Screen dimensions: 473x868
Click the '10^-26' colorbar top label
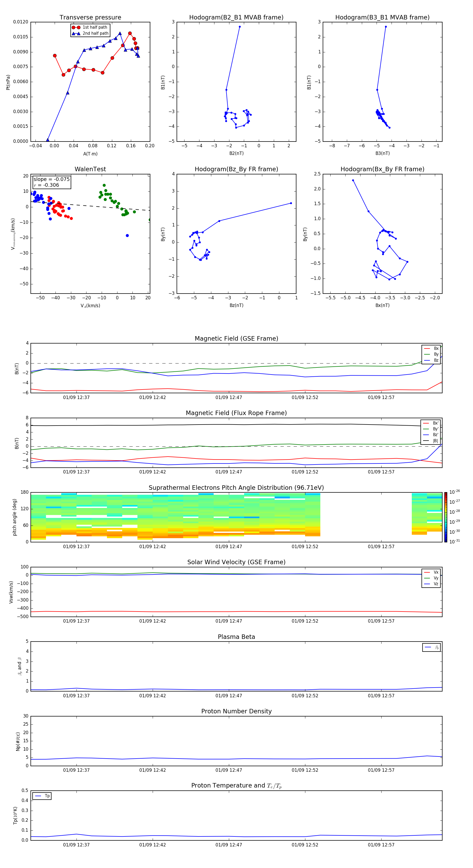coord(455,492)
